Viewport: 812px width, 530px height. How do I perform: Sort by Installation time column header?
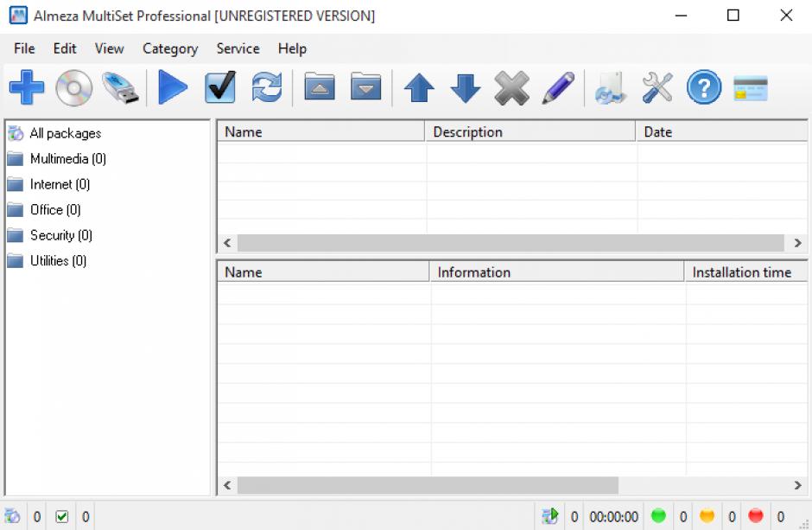[x=745, y=272]
